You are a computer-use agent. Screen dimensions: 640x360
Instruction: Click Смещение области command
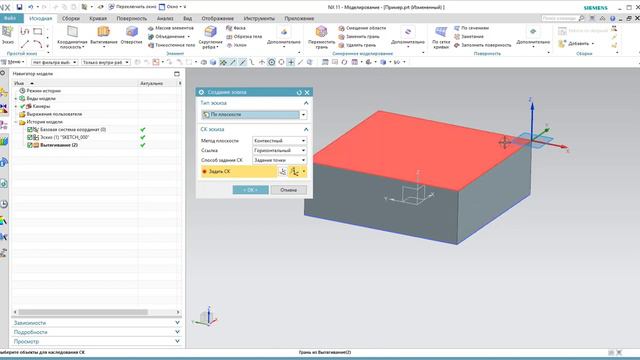(362, 28)
